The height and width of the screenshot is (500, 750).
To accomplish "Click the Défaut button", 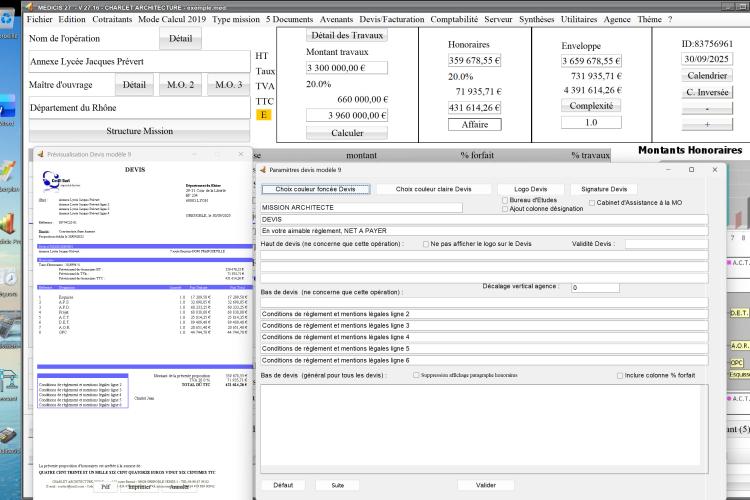I will 283,485.
